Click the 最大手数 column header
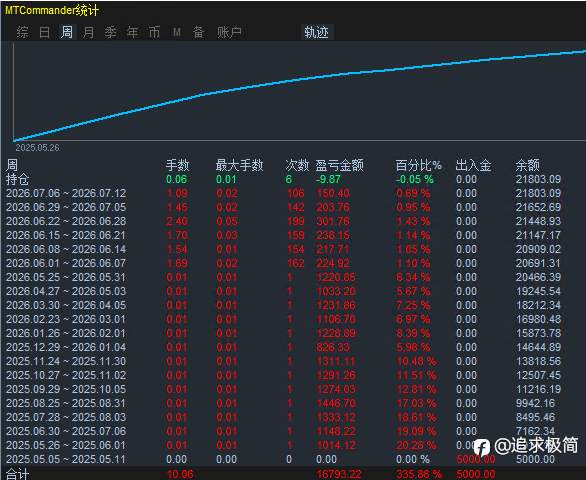586x480 pixels. (239, 165)
